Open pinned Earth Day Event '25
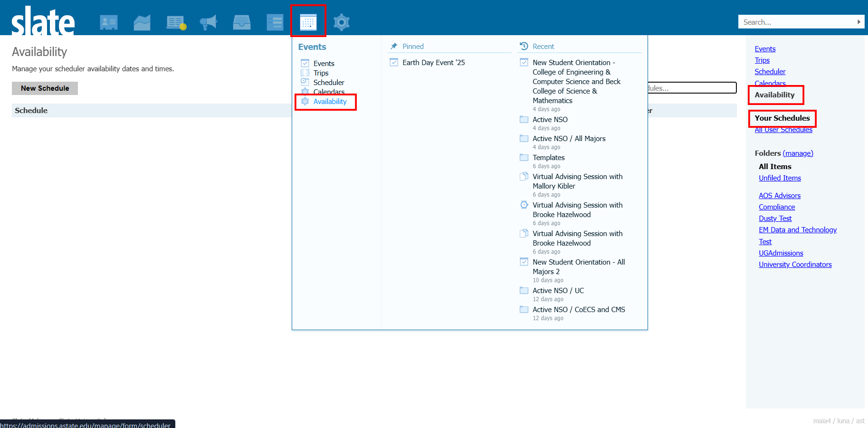Viewport: 868px width, 428px height. 433,62
